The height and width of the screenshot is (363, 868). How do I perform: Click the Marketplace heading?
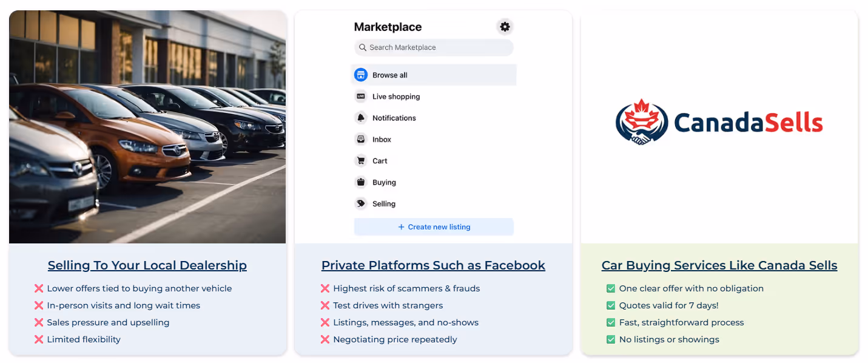click(x=388, y=27)
